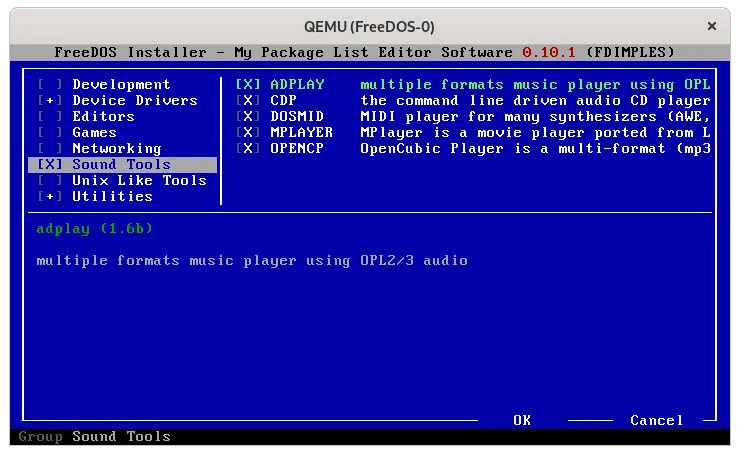Toggle the Utilities group checkbox

click(x=49, y=197)
